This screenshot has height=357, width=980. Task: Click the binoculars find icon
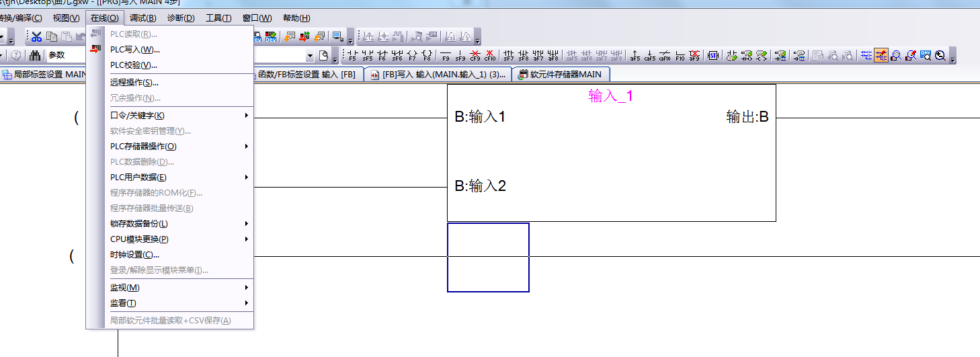click(34, 56)
